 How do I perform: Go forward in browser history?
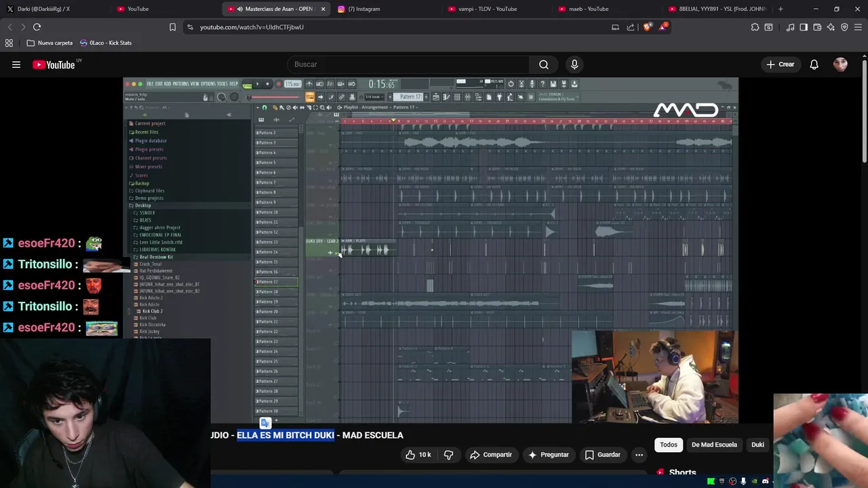click(23, 27)
